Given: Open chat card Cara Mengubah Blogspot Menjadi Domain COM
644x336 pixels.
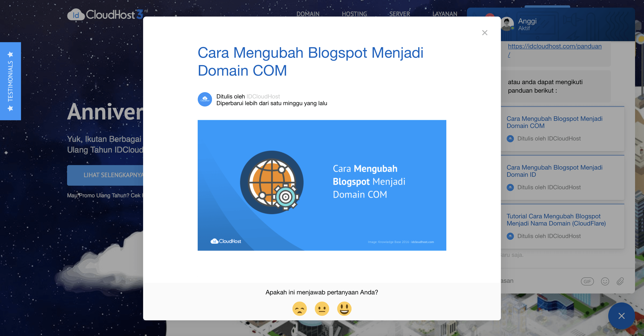Looking at the screenshot, I should click(563, 129).
